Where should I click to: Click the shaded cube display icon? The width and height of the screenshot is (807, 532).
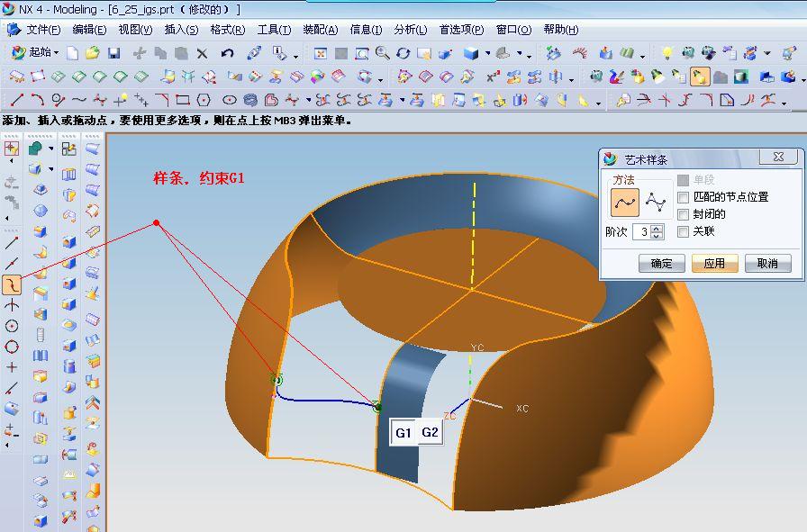[471, 53]
